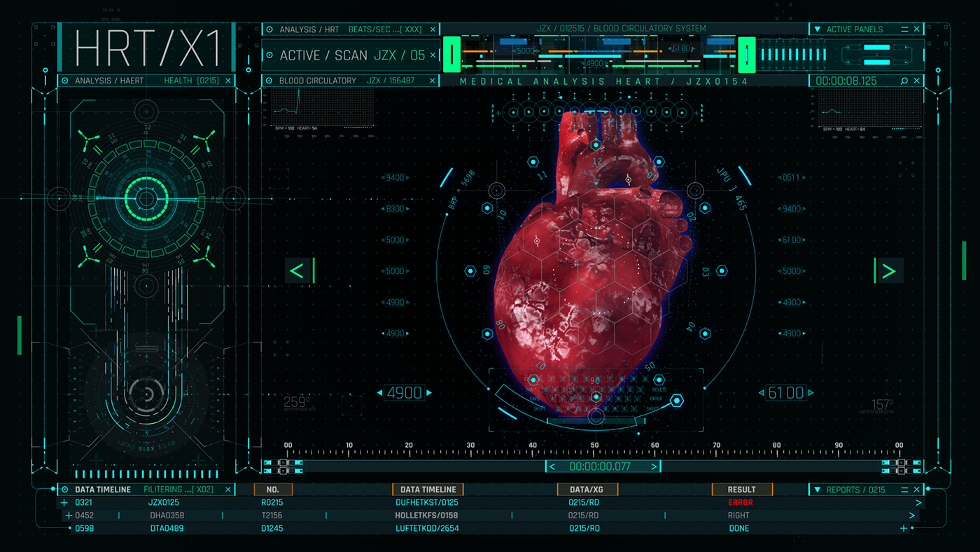Screen dimensions: 980x552
Task: Select the hexagon node beside marker 04
Action: click(705, 334)
